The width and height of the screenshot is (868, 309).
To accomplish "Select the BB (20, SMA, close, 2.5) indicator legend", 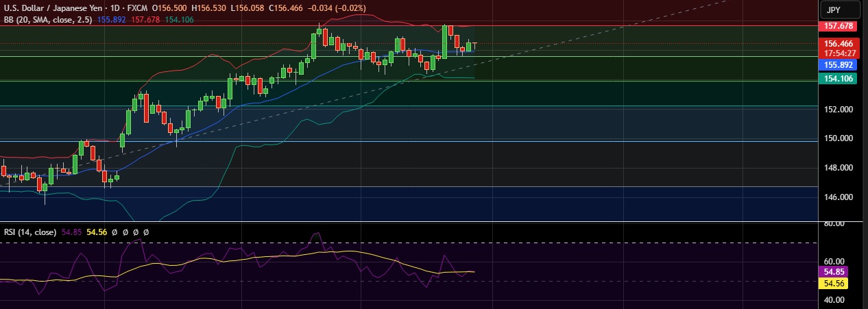I will tap(47, 18).
